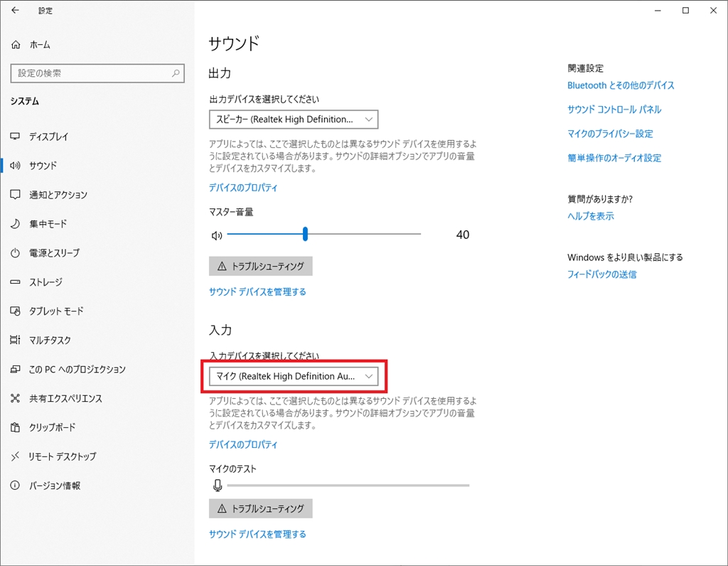Open the Sound Control Panel (サウンド コントロール パネル) link
Viewport: 728px width, 566px height.
pyautogui.click(x=614, y=110)
